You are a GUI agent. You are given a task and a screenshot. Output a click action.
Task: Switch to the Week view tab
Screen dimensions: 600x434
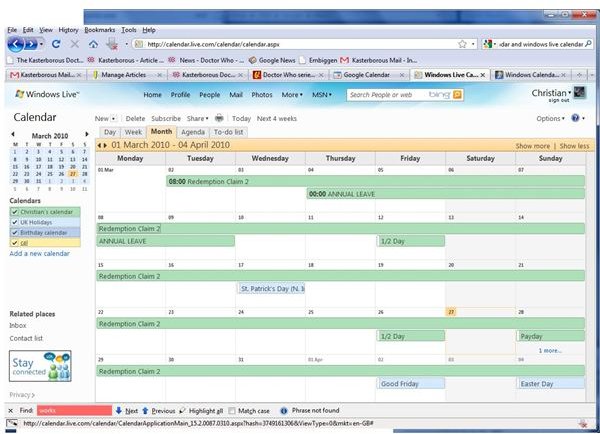coord(133,132)
